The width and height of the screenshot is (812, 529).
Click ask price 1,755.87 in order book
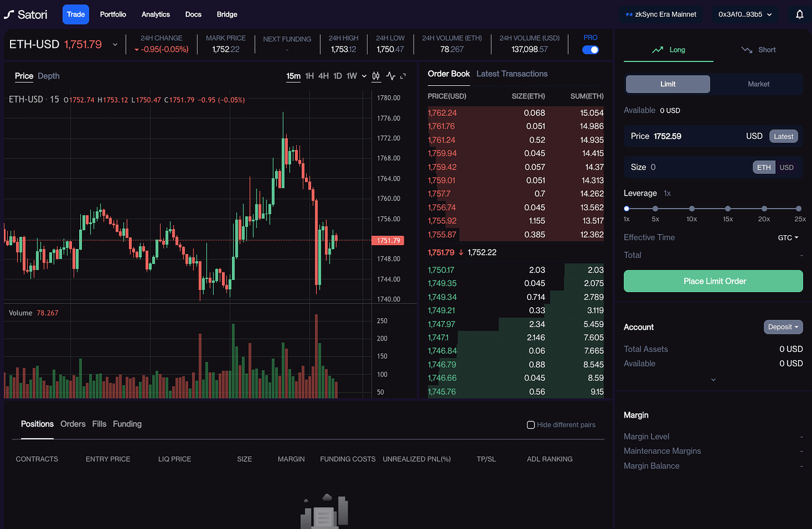pos(442,235)
